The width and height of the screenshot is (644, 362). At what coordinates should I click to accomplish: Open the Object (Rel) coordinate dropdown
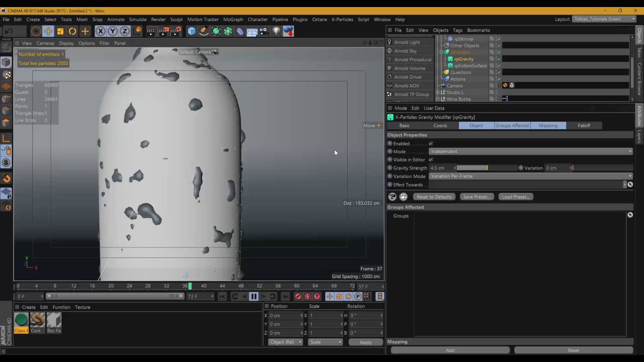(x=285, y=342)
